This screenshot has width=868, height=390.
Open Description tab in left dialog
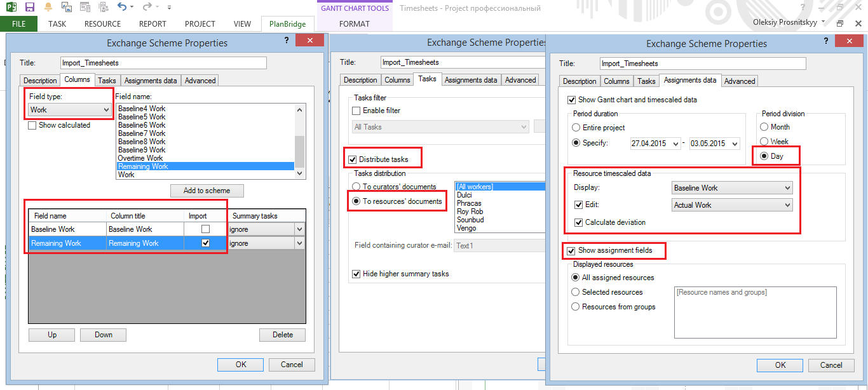coord(40,81)
